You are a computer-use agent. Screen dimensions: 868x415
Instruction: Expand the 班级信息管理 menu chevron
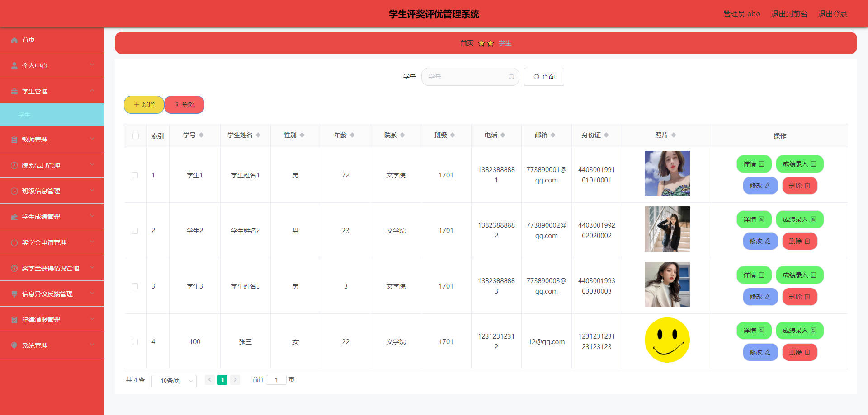click(x=92, y=191)
